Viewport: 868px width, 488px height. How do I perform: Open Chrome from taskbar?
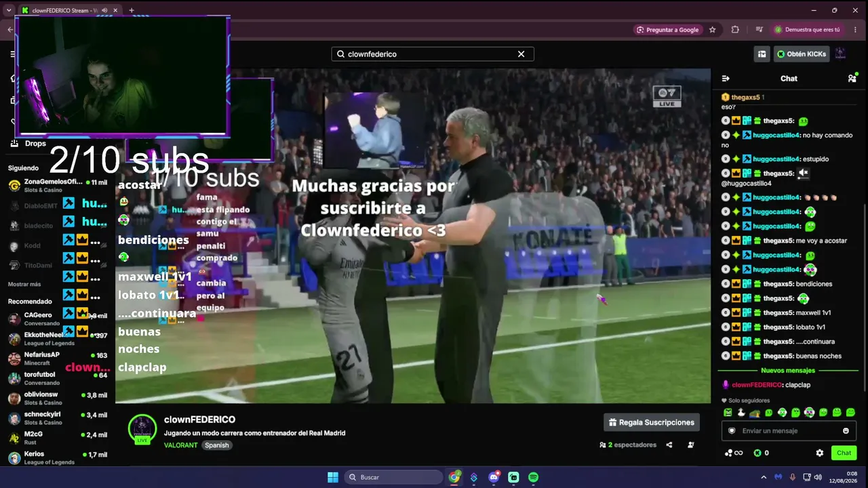coord(454,477)
